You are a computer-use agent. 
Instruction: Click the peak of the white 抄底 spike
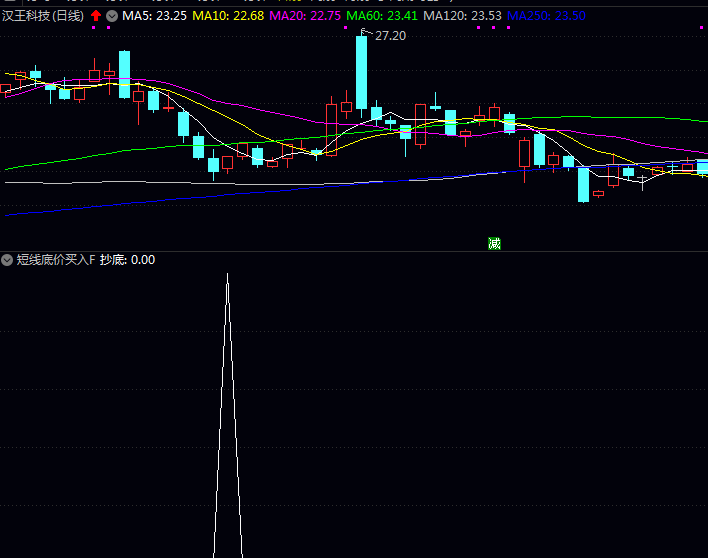[x=227, y=275]
